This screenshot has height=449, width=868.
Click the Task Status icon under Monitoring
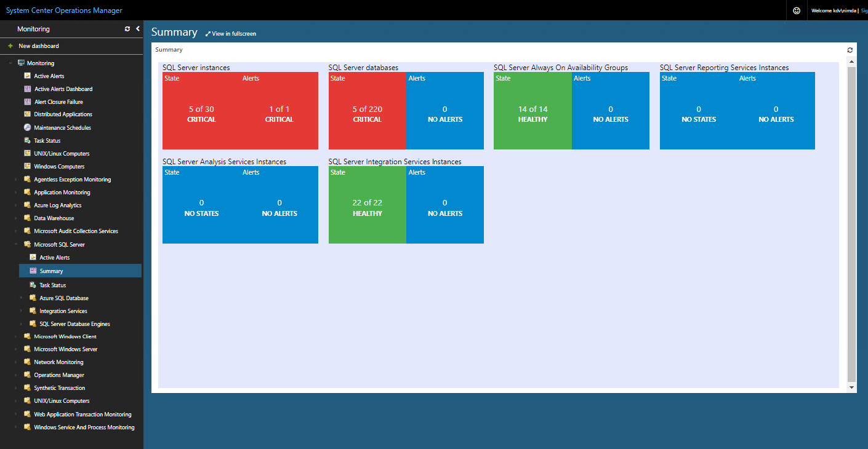27,140
